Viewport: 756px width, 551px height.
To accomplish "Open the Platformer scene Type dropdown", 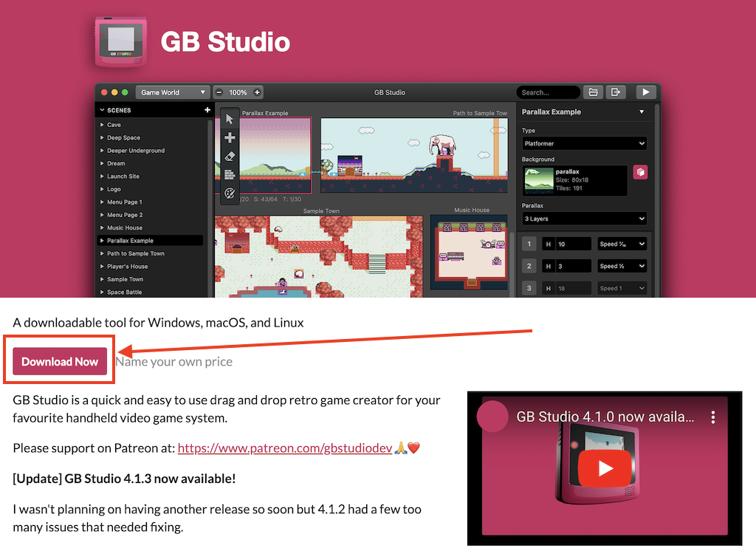I will coord(584,143).
